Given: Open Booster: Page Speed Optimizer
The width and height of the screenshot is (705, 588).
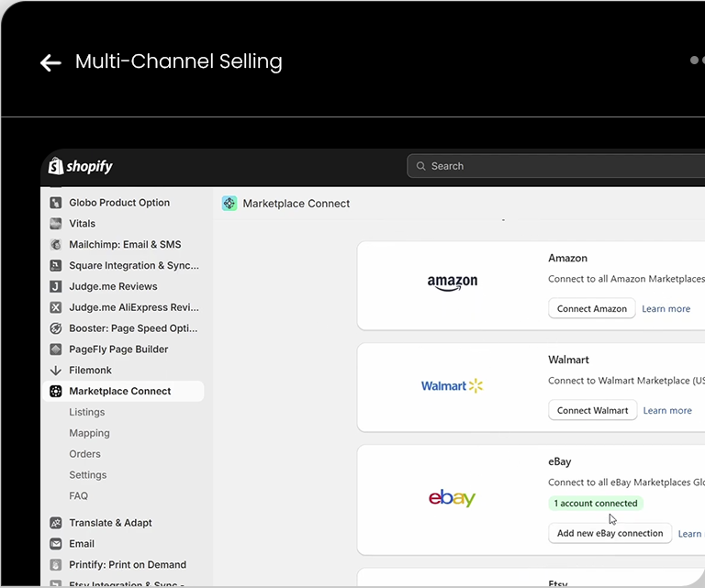Looking at the screenshot, I should click(x=133, y=328).
